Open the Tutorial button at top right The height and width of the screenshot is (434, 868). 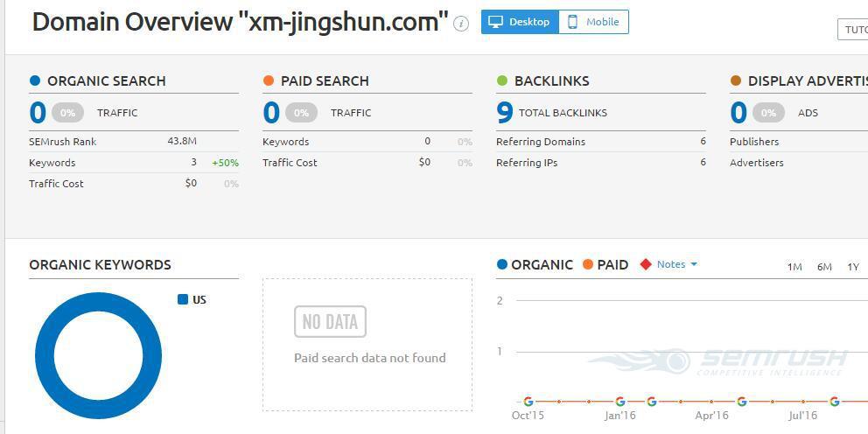coord(853,30)
